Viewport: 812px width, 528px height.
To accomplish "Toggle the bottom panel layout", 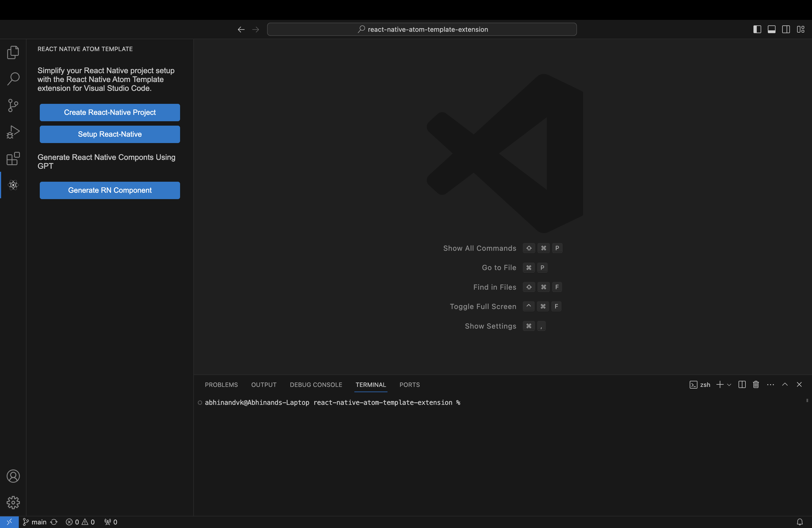I will 771,29.
